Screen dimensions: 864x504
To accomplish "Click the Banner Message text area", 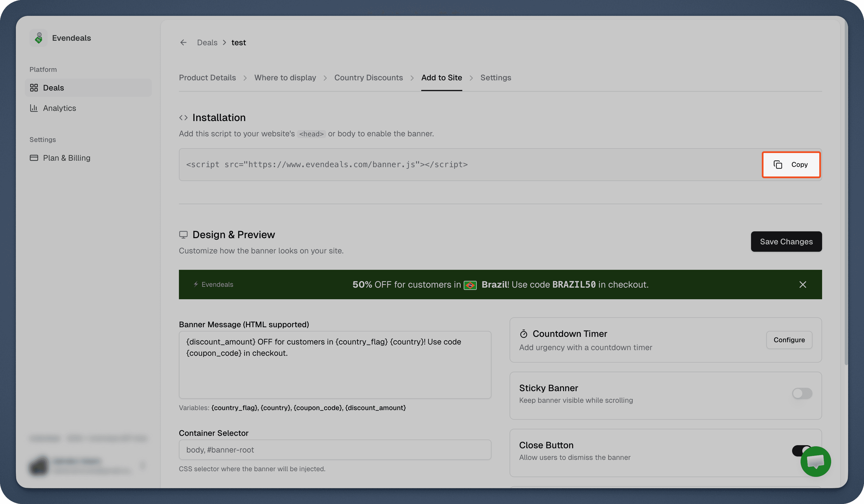I will tap(335, 365).
